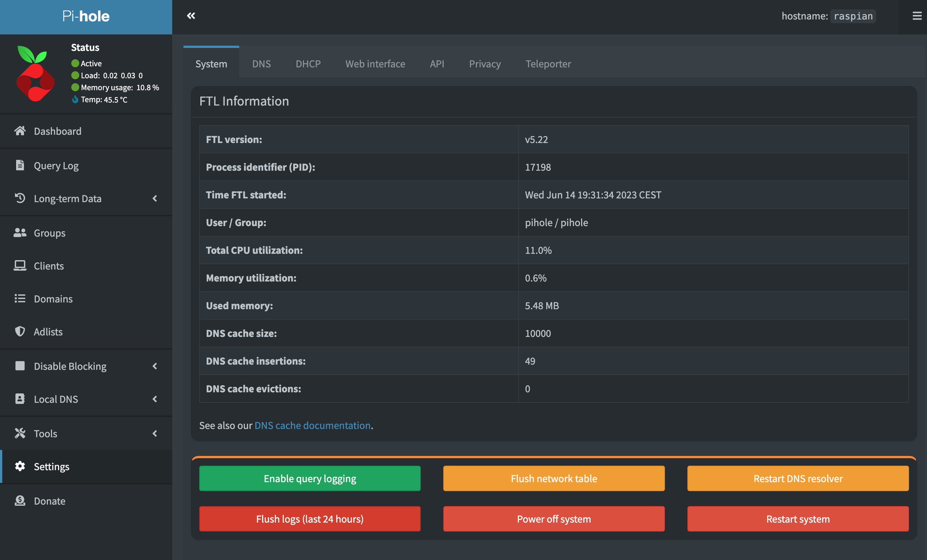Open Clients page label
The width and height of the screenshot is (927, 560).
[49, 265]
